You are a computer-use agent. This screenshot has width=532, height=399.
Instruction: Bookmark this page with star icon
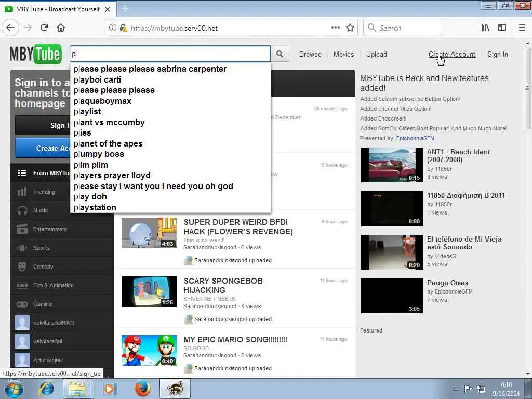(350, 28)
